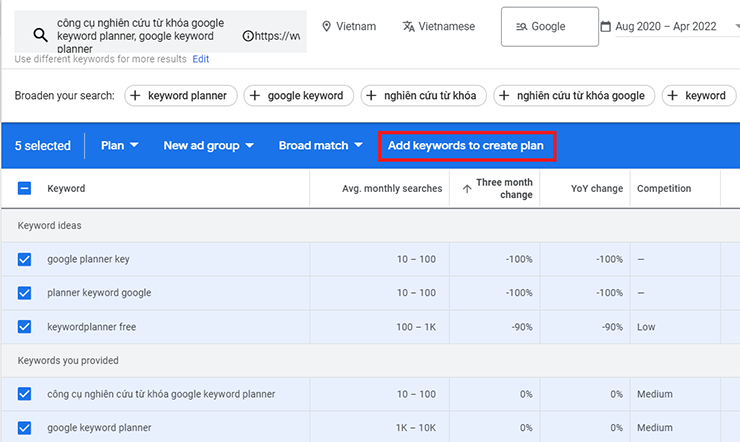
Task: Add 'nghiên cứu từ khóa google' suggestion chip
Action: point(574,96)
